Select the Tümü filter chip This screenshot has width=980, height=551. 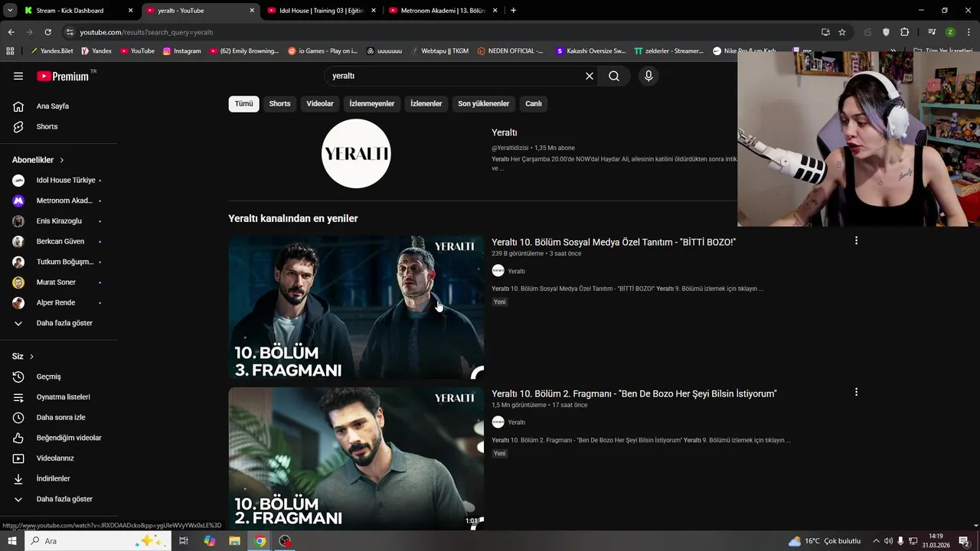[x=243, y=104]
